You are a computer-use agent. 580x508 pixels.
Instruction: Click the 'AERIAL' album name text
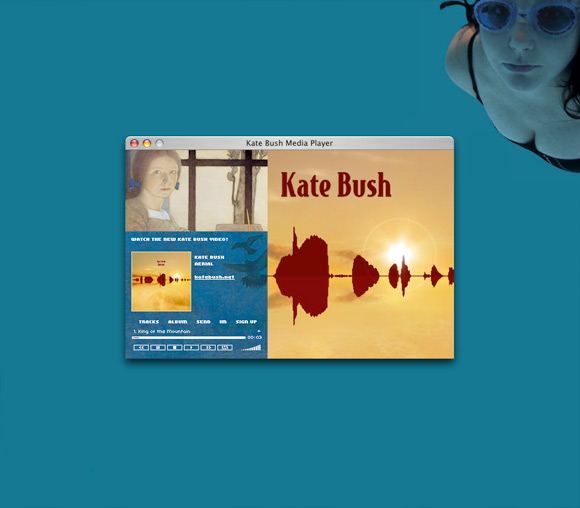tap(204, 264)
